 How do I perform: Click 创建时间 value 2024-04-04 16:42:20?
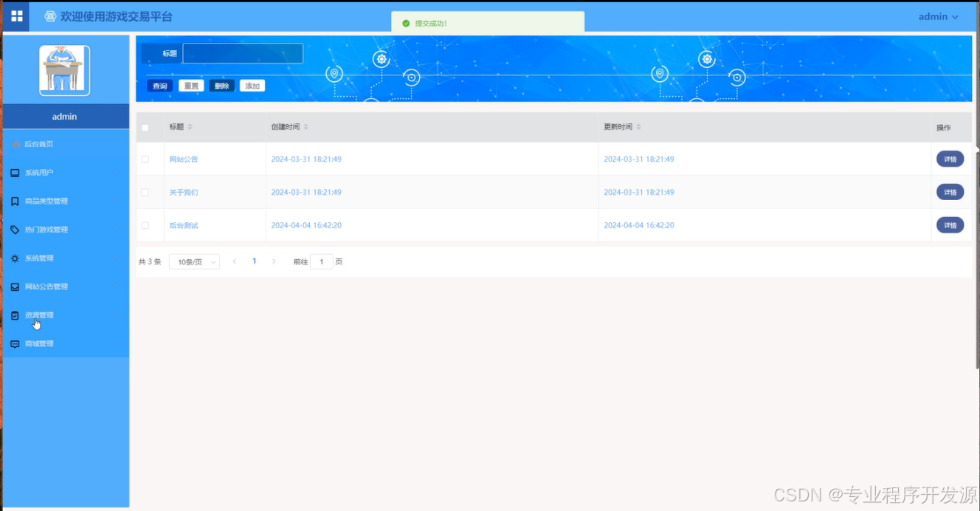306,225
